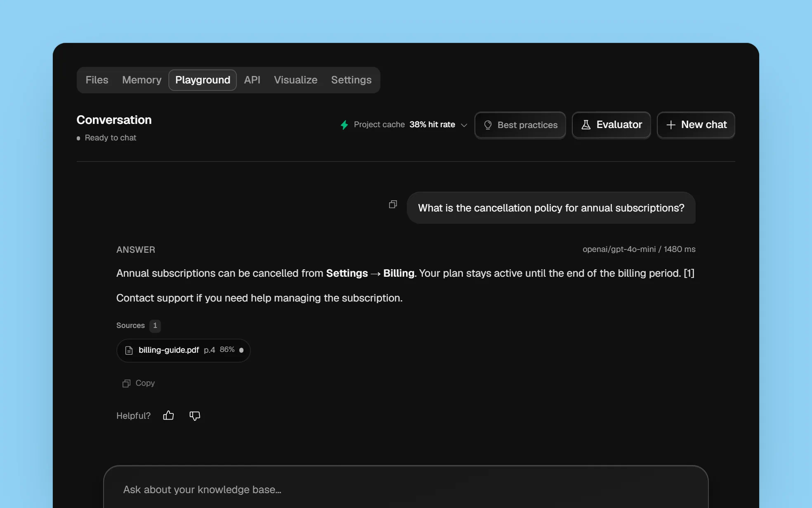This screenshot has height=508, width=812.
Task: Open Best practices
Action: pyautogui.click(x=520, y=125)
